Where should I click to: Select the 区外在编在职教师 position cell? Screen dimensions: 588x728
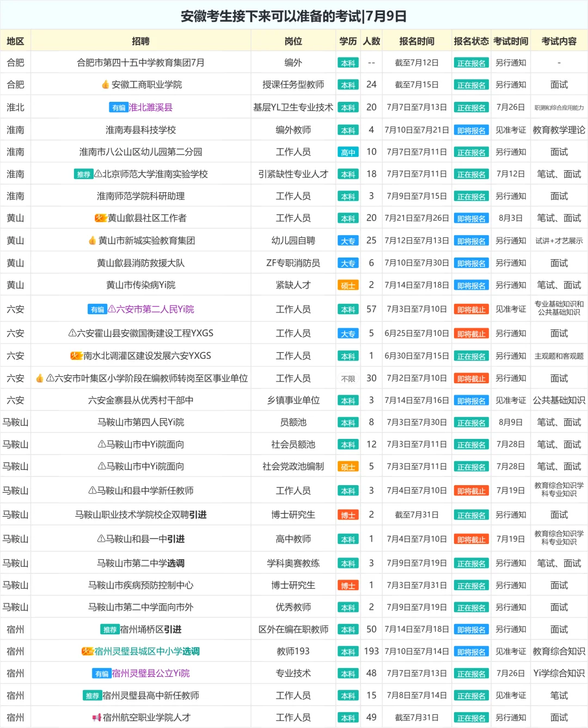293,629
